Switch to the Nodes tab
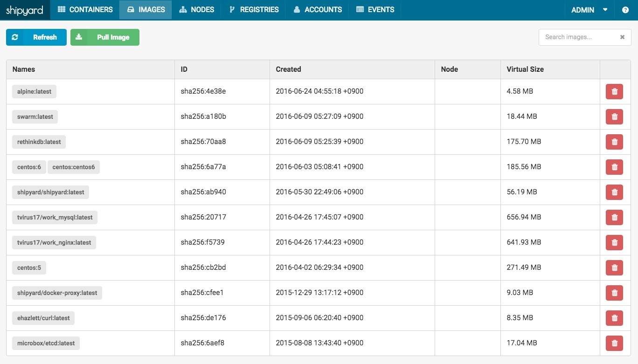The image size is (638, 364). tap(196, 10)
